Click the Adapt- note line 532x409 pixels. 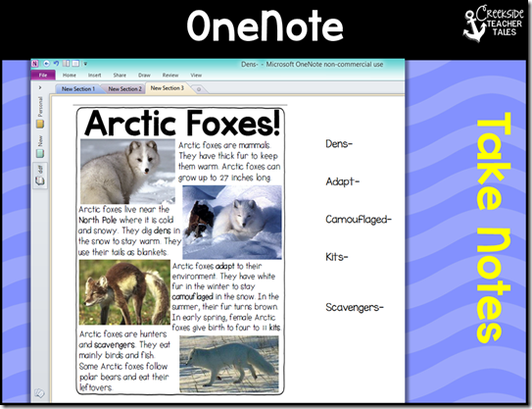(342, 181)
